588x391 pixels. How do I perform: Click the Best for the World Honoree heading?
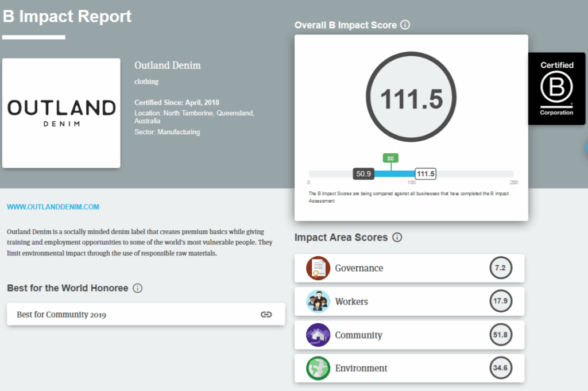tap(68, 288)
